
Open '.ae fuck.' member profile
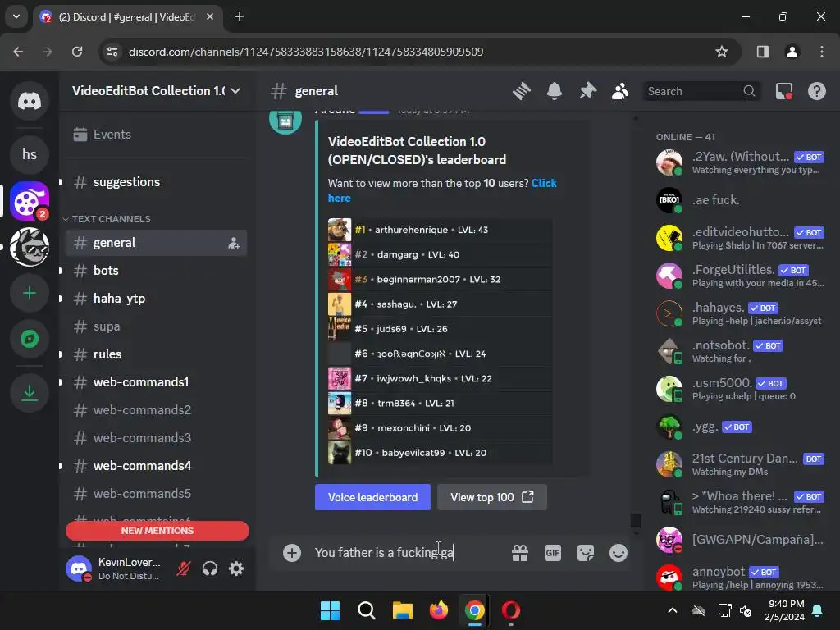pyautogui.click(x=742, y=200)
